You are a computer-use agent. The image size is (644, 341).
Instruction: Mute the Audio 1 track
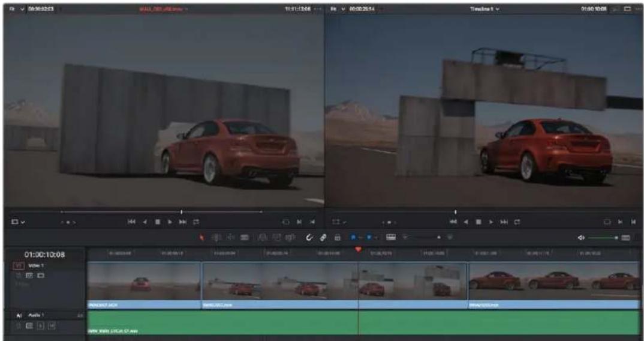point(52,326)
